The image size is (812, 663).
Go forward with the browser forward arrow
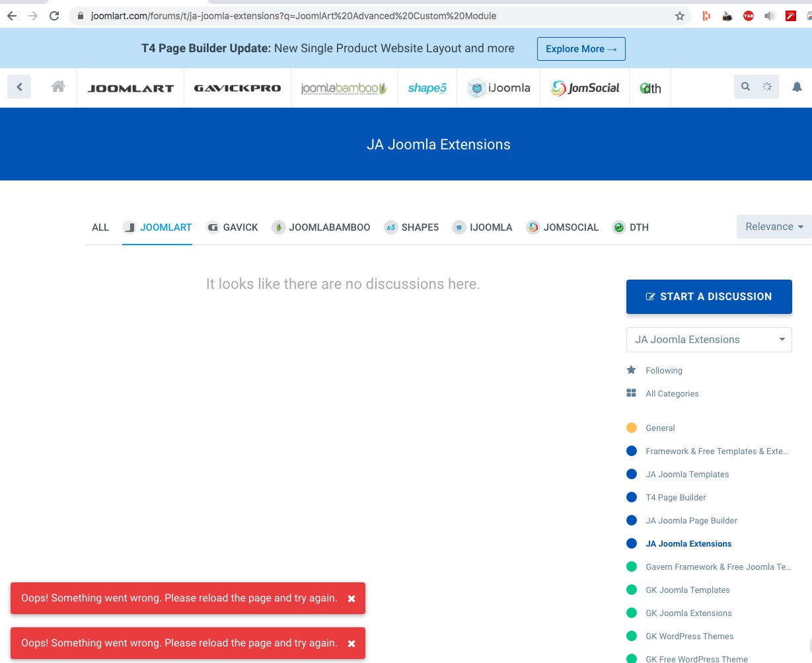(33, 16)
